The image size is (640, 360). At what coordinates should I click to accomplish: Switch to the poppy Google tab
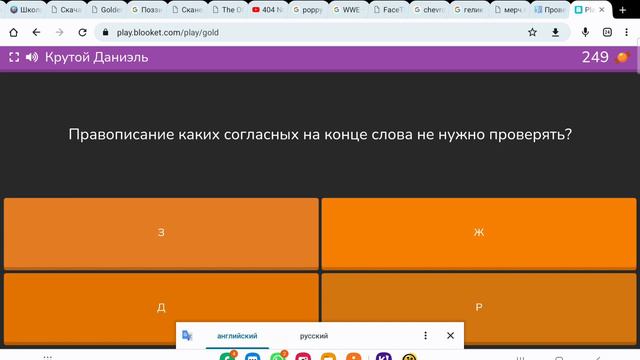point(308,10)
